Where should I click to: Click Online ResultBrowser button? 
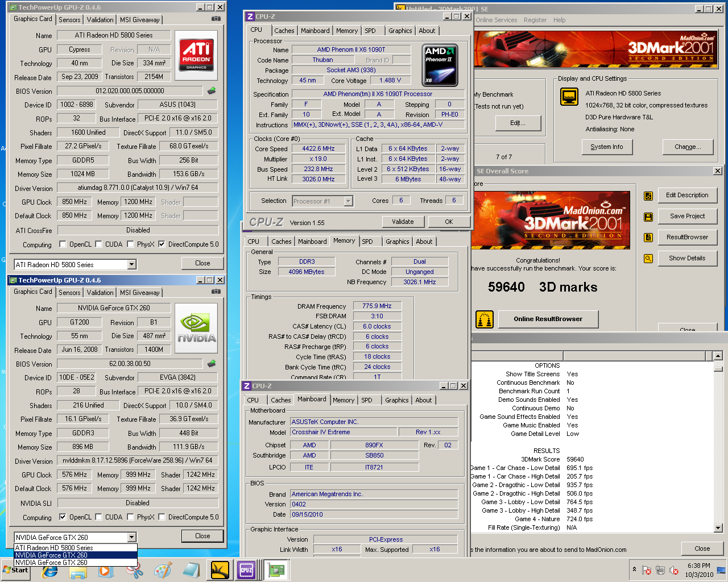click(x=548, y=319)
